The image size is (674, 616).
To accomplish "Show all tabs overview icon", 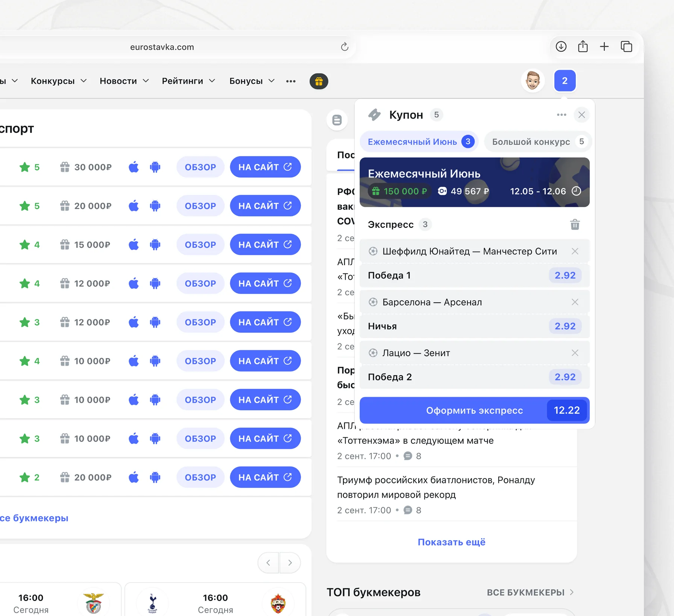I will tap(626, 47).
